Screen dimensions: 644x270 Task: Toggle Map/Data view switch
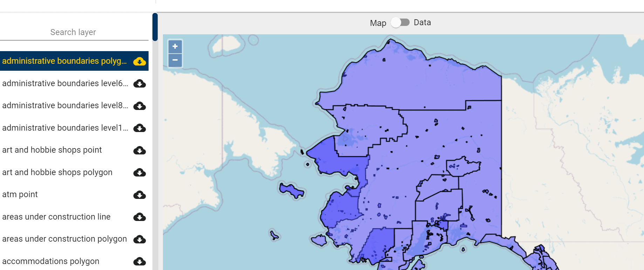click(x=400, y=22)
